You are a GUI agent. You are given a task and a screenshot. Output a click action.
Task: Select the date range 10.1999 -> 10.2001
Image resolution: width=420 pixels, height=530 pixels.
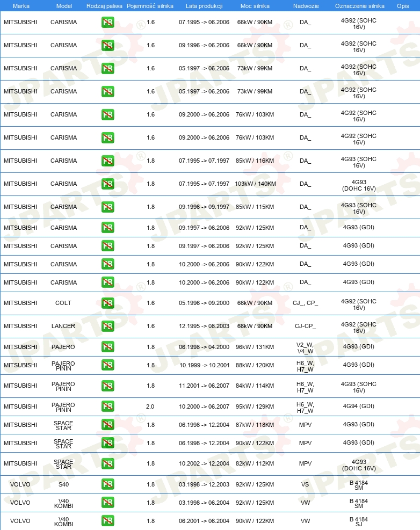click(204, 365)
